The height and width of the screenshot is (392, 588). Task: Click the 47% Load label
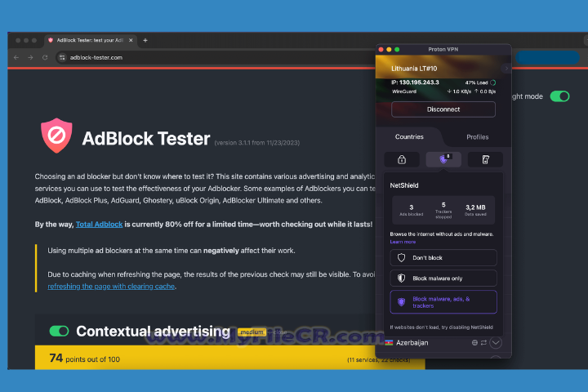point(476,82)
